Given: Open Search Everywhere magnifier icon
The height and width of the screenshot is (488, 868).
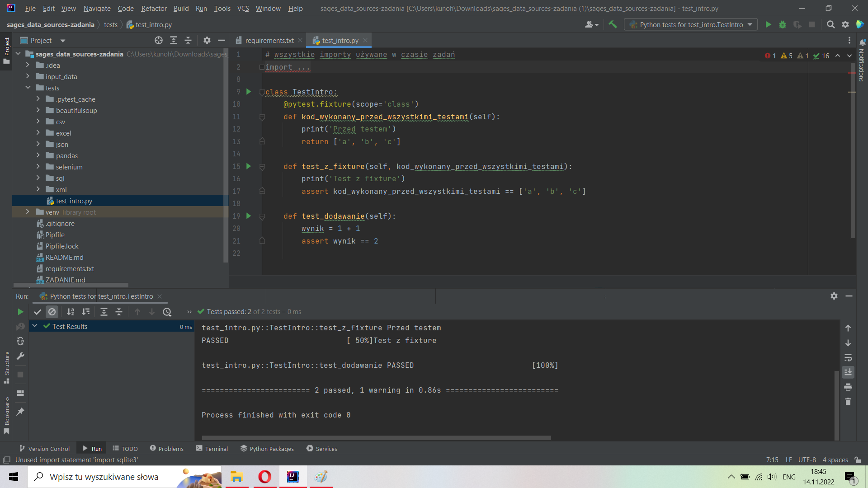Looking at the screenshot, I should 830,25.
